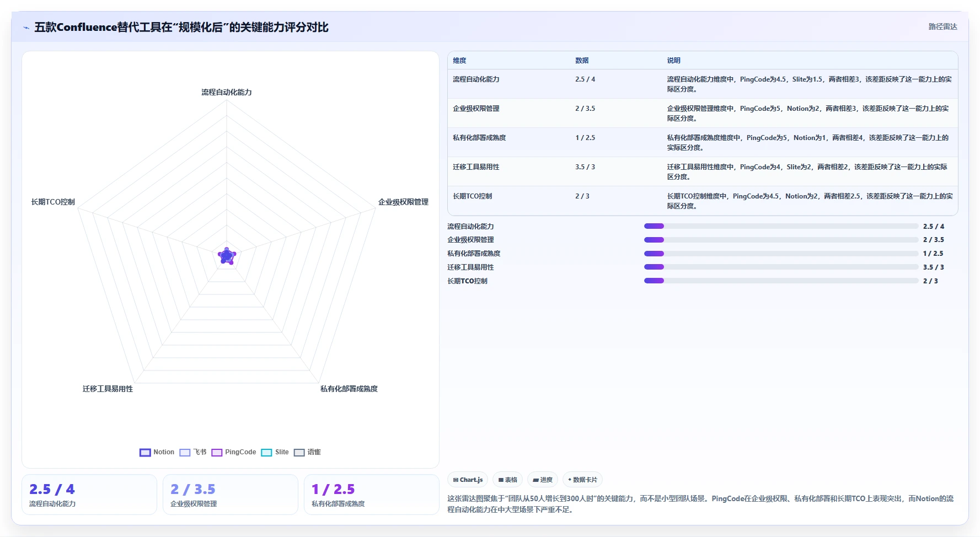980x537 pixels.
Task: Select the 进度 tag
Action: pyautogui.click(x=543, y=480)
